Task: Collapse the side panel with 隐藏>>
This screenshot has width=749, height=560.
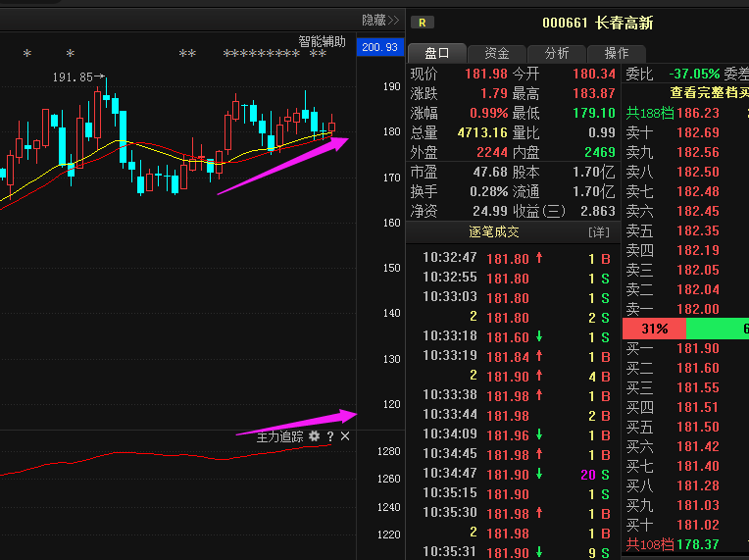Action: [380, 20]
